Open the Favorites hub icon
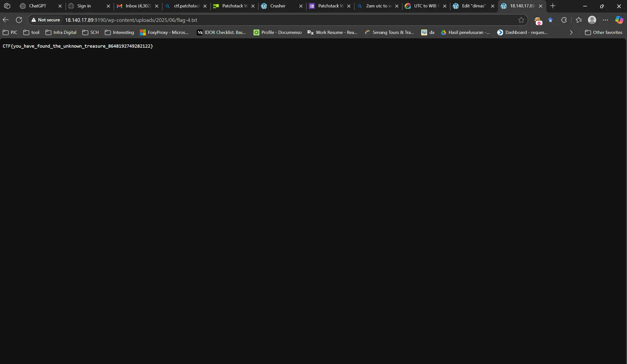627x364 pixels. click(x=579, y=20)
